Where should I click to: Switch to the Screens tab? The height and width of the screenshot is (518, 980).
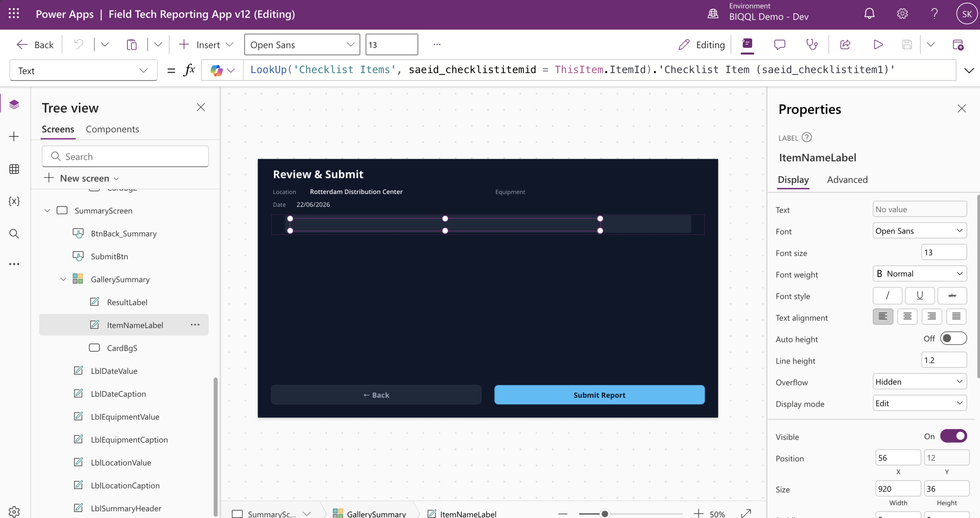click(58, 129)
